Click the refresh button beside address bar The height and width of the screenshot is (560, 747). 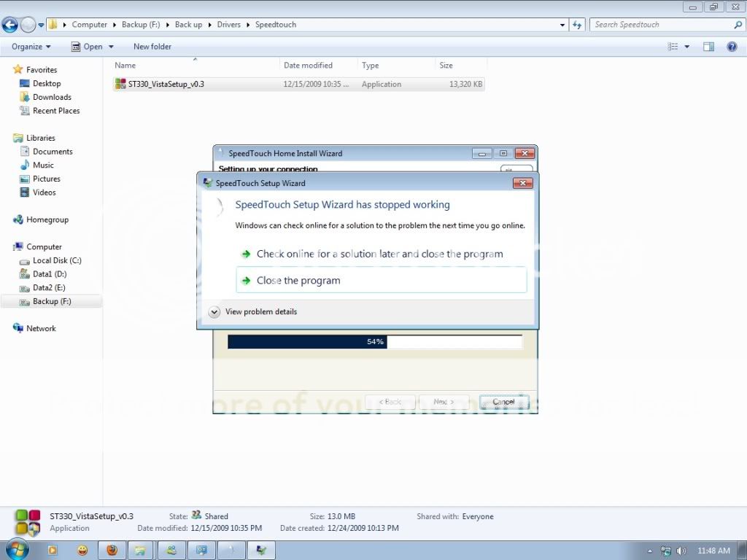tap(577, 25)
